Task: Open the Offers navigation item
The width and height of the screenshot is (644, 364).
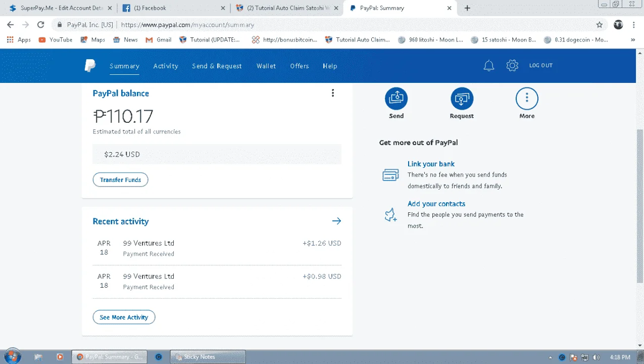Action: [x=300, y=66]
